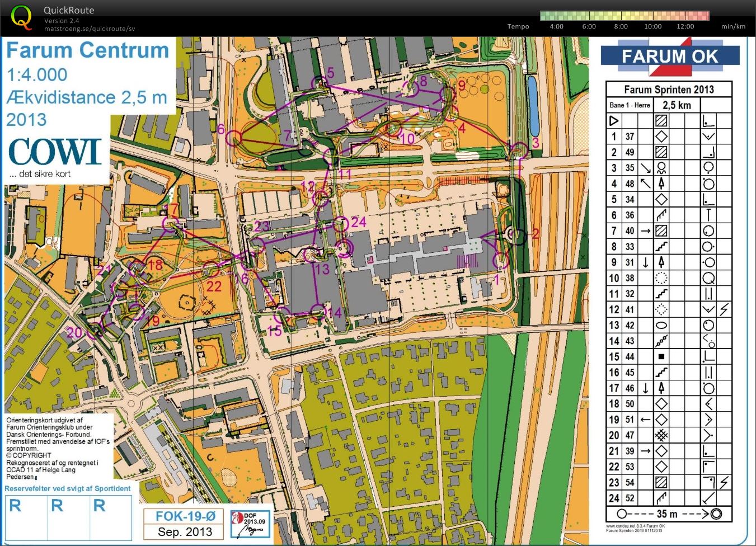Screen dimensions: 756x546
Task: Click the 35 m finish distance row
Action: click(x=669, y=514)
